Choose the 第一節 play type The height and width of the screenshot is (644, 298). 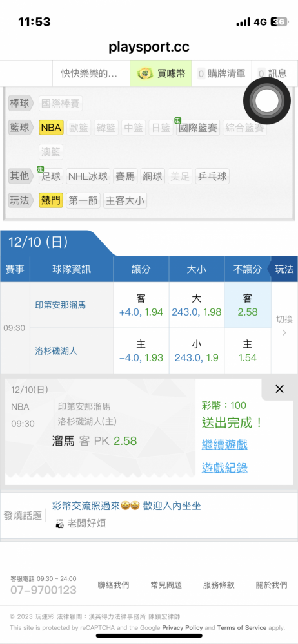(83, 200)
